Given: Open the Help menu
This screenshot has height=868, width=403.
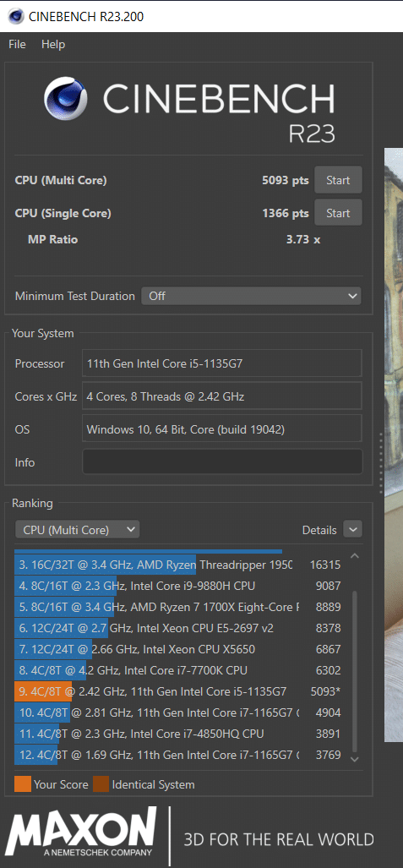Looking at the screenshot, I should coord(53,44).
